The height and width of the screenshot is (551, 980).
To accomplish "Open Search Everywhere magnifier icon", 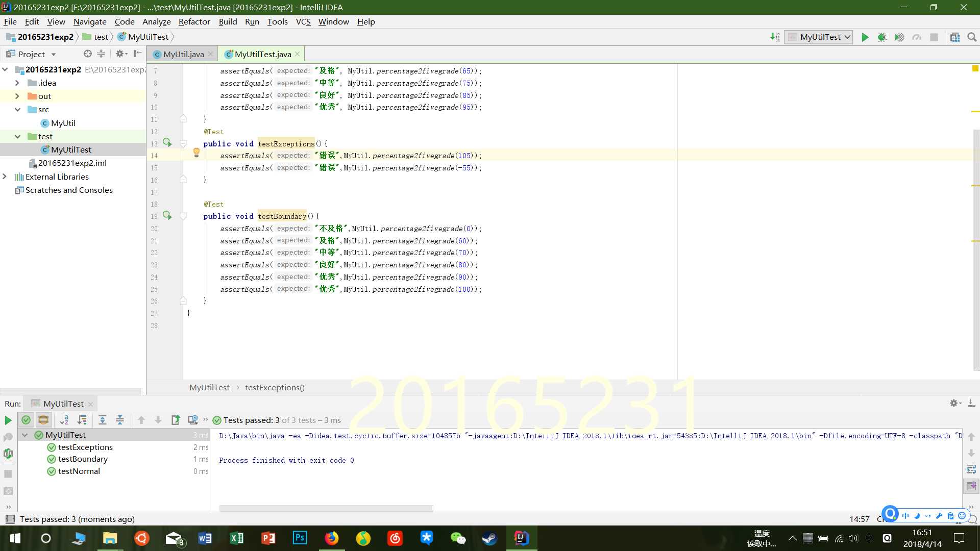I will [972, 37].
